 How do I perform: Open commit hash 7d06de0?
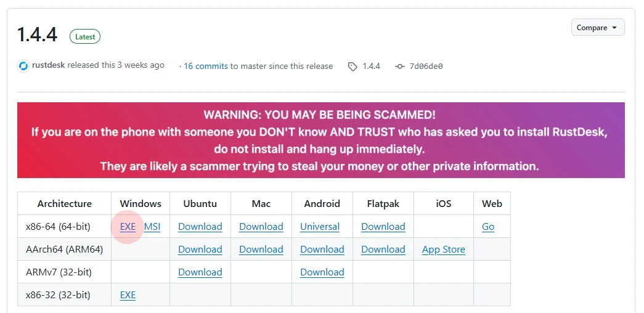pos(426,67)
